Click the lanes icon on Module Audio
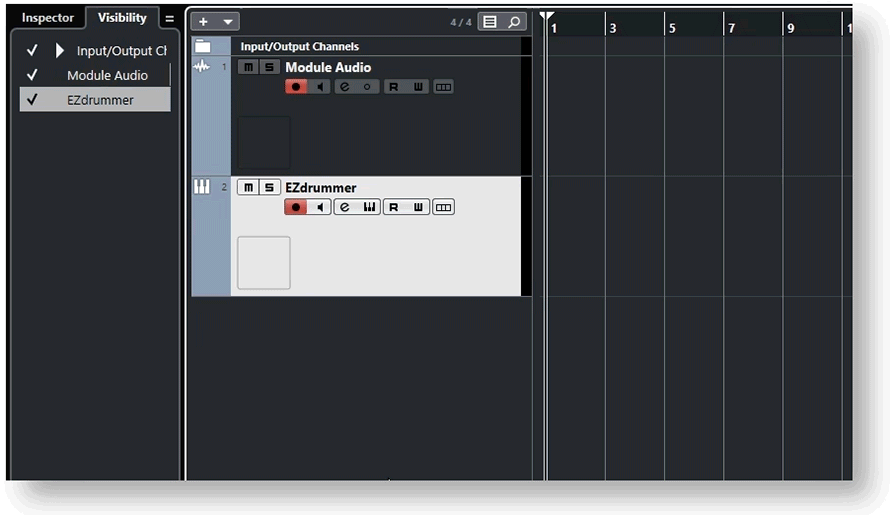The height and width of the screenshot is (515, 892). click(x=443, y=86)
